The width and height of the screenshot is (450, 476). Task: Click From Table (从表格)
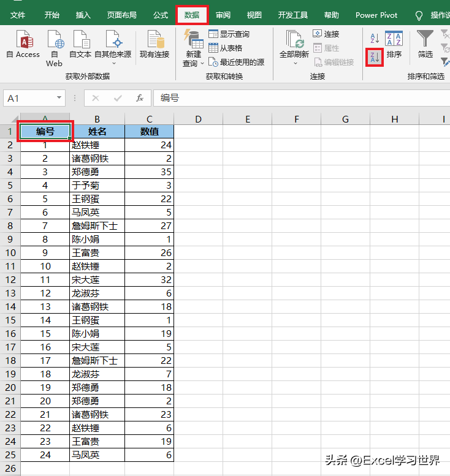226,48
